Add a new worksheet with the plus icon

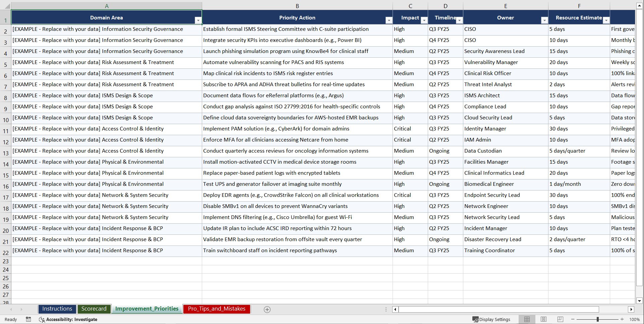[267, 309]
